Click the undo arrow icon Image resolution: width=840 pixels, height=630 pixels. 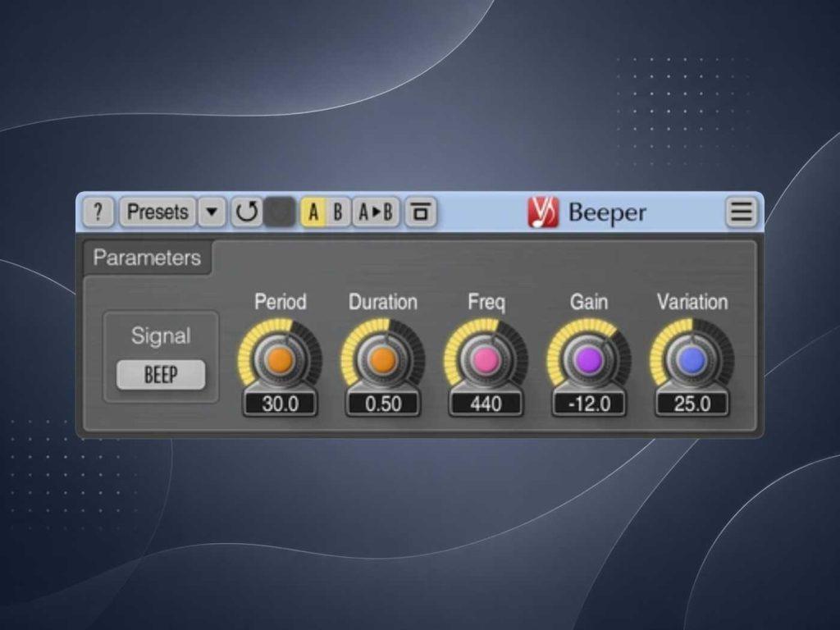246,212
